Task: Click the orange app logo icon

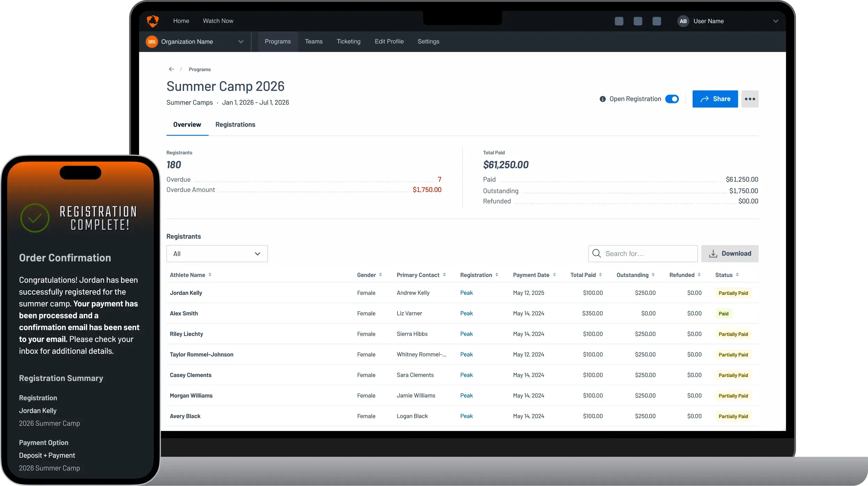Action: [x=152, y=21]
